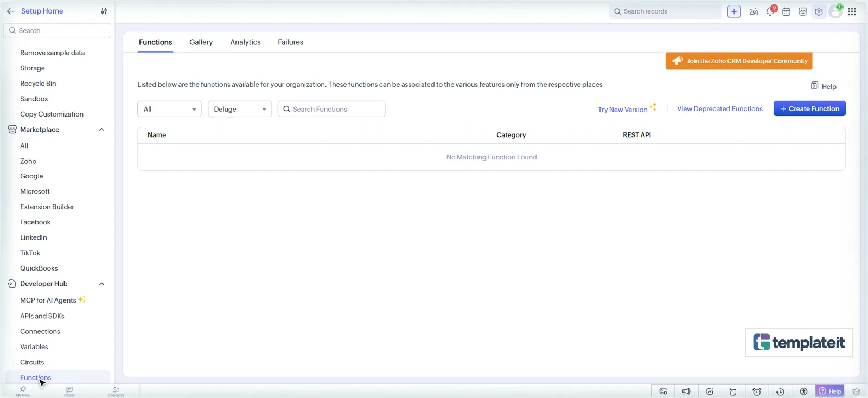The image size is (868, 398).
Task: Open the Deluge language dropdown
Action: pyautogui.click(x=240, y=109)
